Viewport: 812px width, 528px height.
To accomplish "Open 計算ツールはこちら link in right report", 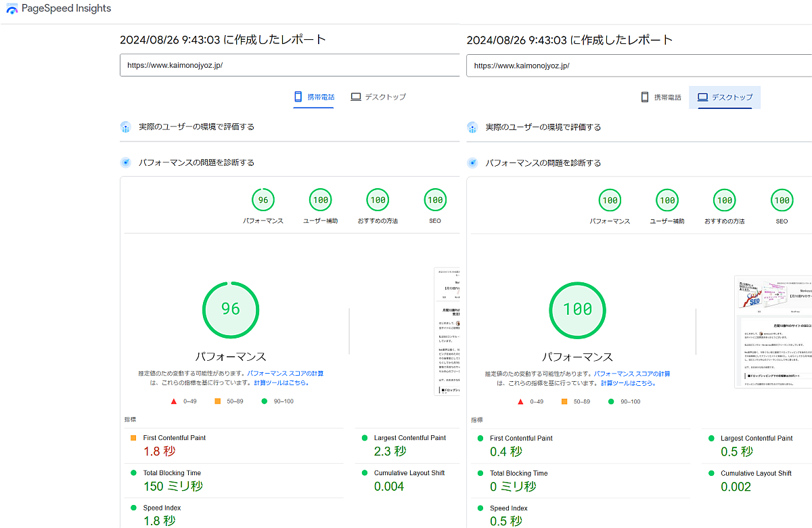I will 627,383.
